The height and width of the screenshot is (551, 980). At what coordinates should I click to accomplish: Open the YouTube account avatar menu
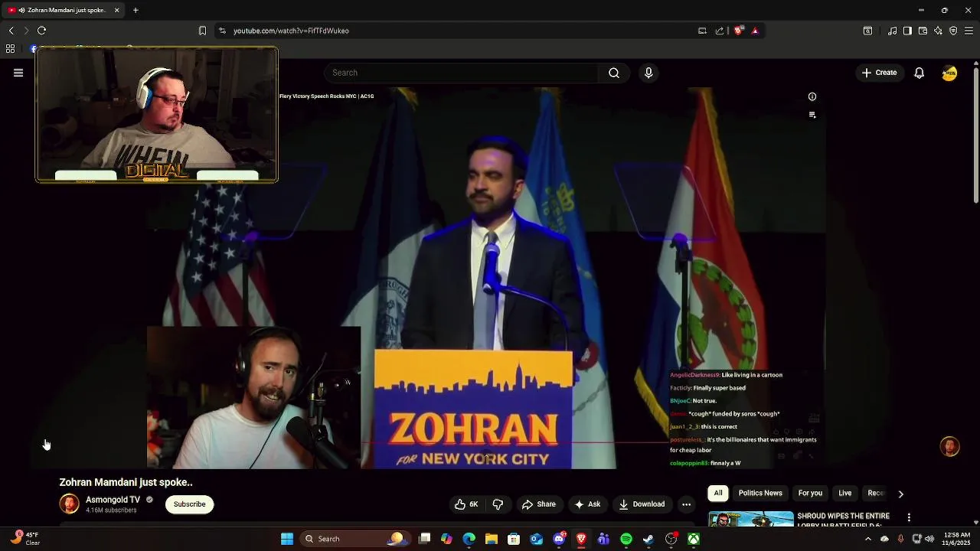[949, 73]
